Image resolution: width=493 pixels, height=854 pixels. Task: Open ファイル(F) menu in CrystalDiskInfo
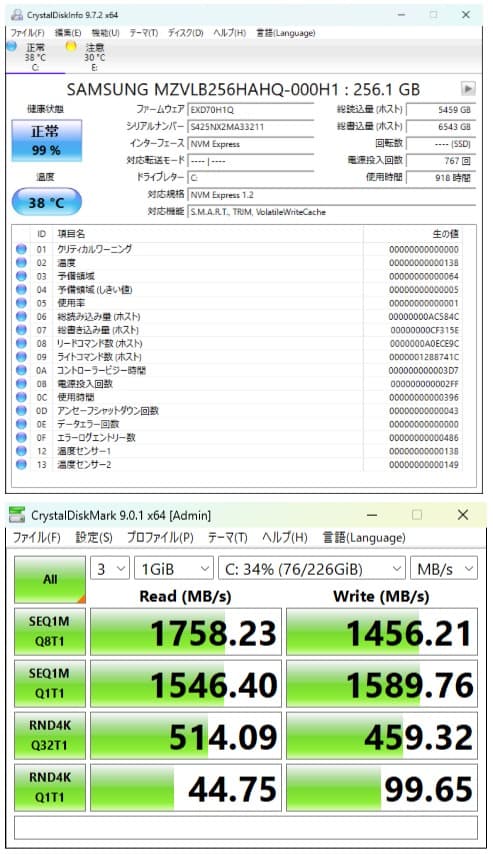pyautogui.click(x=28, y=33)
